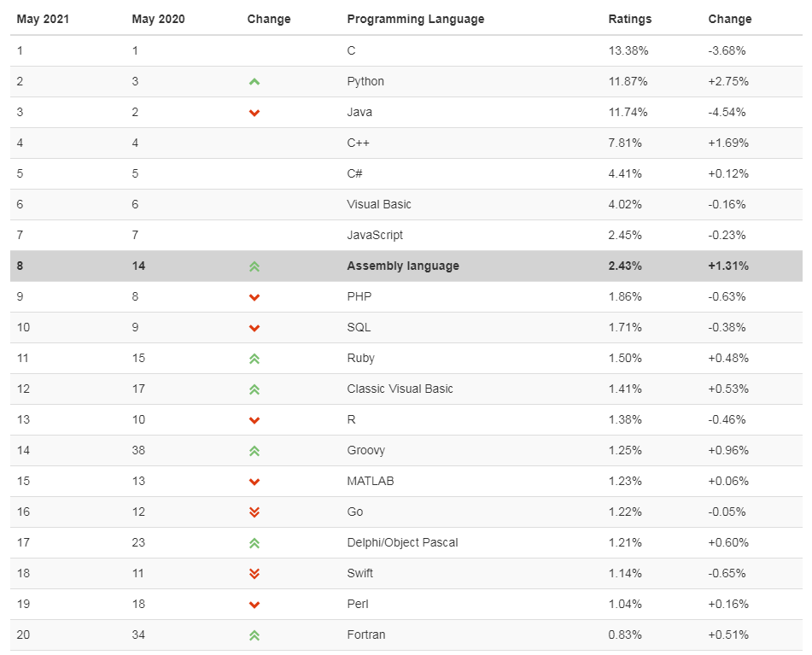Click double up arrow in Assembly language row
The image size is (812, 655).
(x=254, y=266)
